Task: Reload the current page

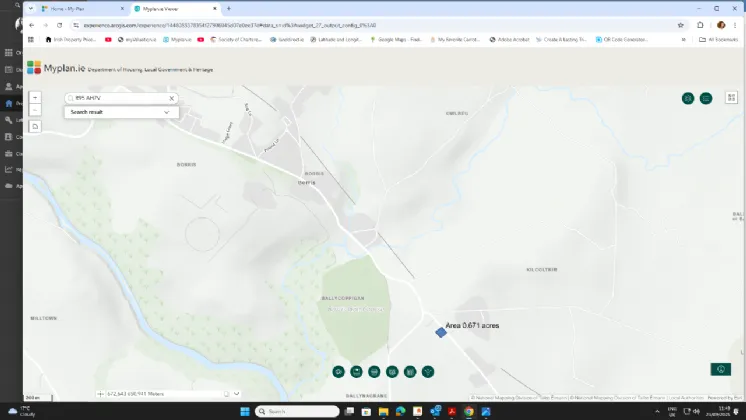Action: [x=59, y=25]
